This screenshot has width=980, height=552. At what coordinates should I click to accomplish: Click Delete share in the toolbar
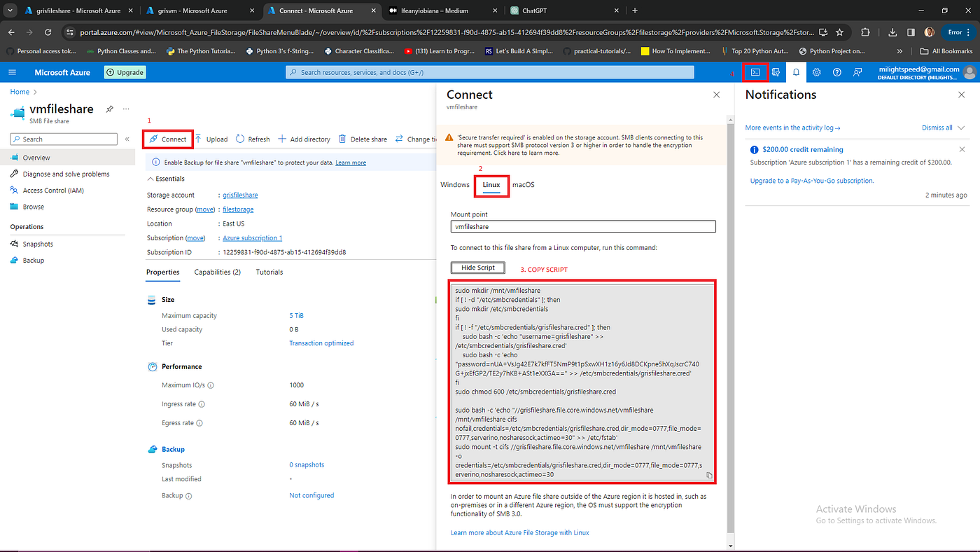363,139
